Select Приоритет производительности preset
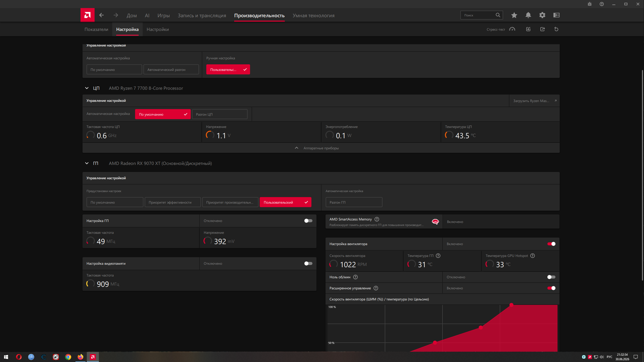644x362 pixels. tap(230, 202)
